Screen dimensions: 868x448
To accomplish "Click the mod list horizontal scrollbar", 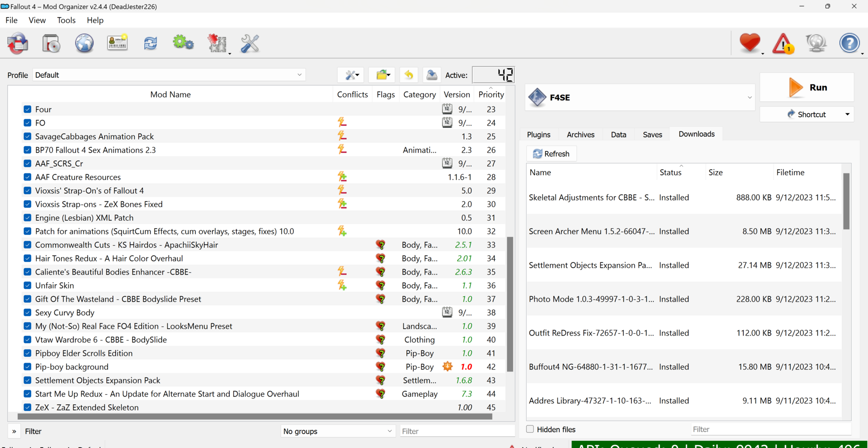I will point(255,416).
